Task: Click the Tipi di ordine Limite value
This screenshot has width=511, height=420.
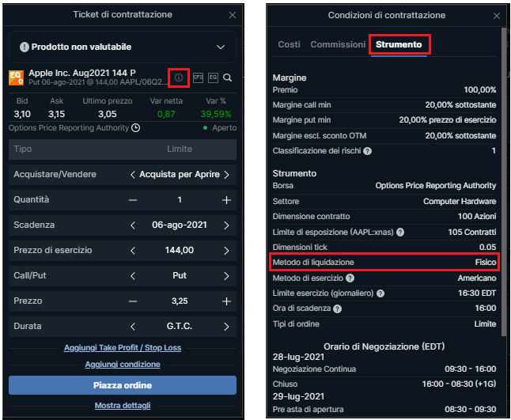Action: (485, 324)
